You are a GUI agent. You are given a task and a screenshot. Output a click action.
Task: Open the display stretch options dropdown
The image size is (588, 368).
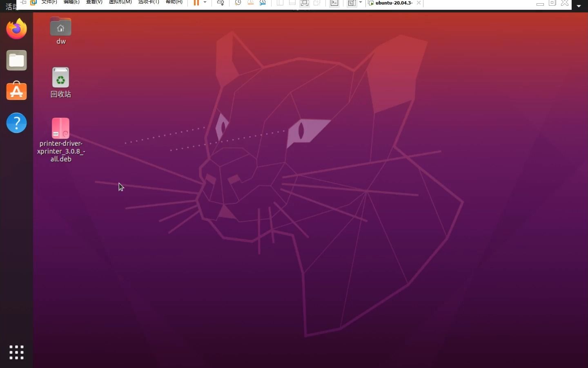click(361, 3)
